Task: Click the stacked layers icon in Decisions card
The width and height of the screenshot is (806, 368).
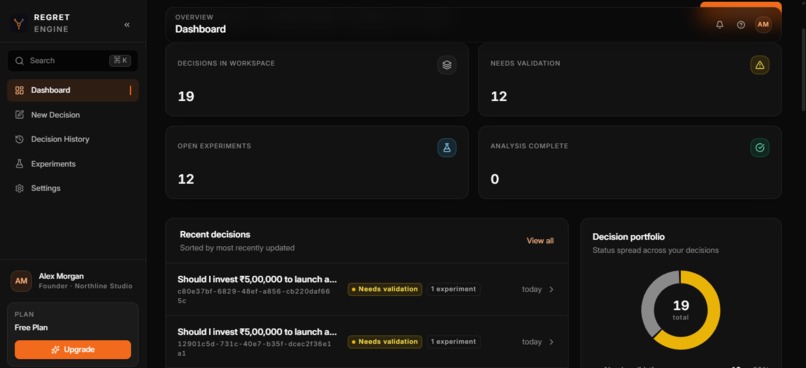Action: point(447,65)
